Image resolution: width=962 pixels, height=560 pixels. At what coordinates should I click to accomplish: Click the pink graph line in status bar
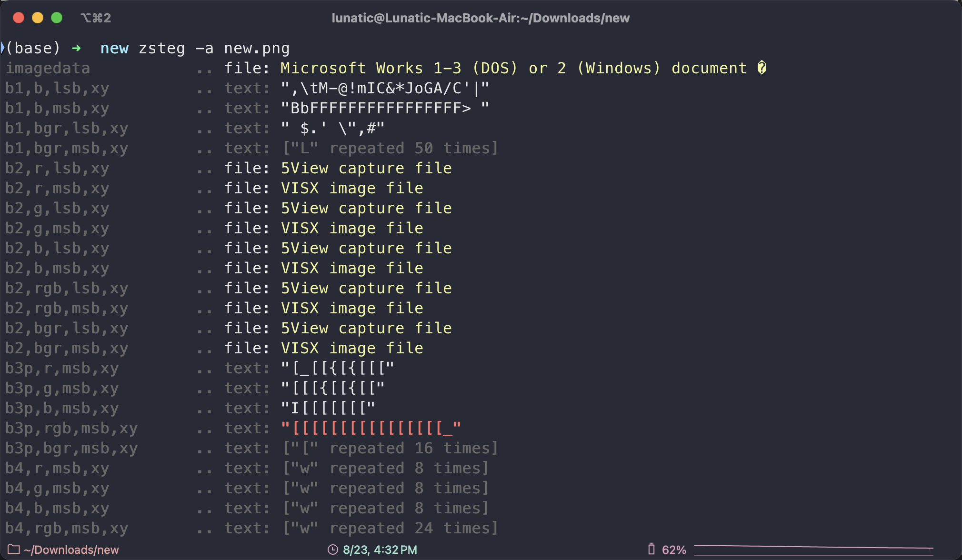[x=813, y=548]
